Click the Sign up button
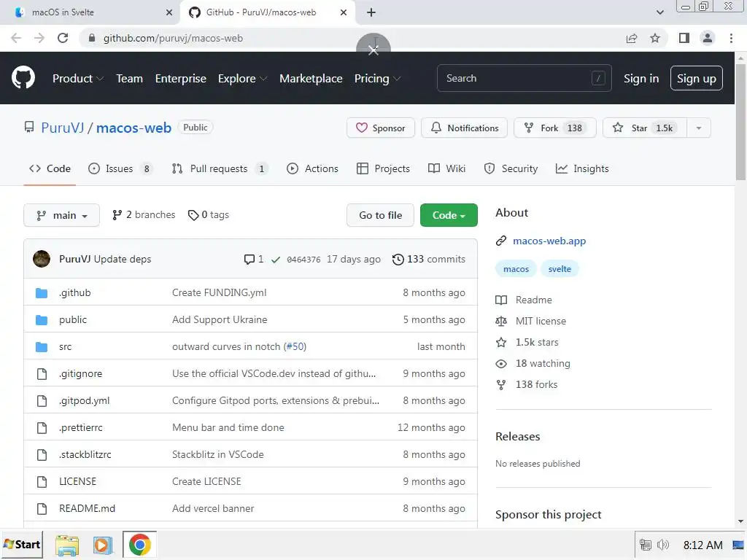747x560 pixels. point(696,78)
